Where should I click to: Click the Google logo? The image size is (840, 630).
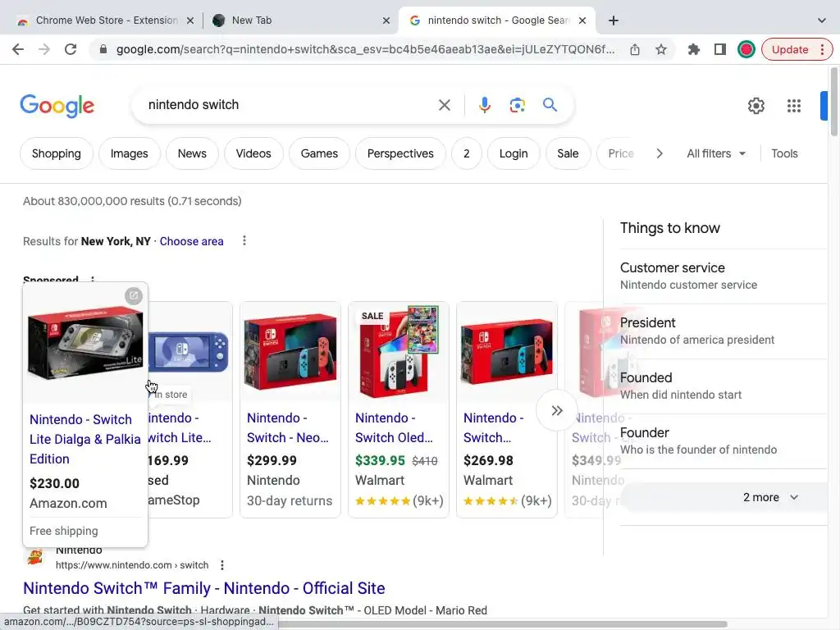[57, 106]
